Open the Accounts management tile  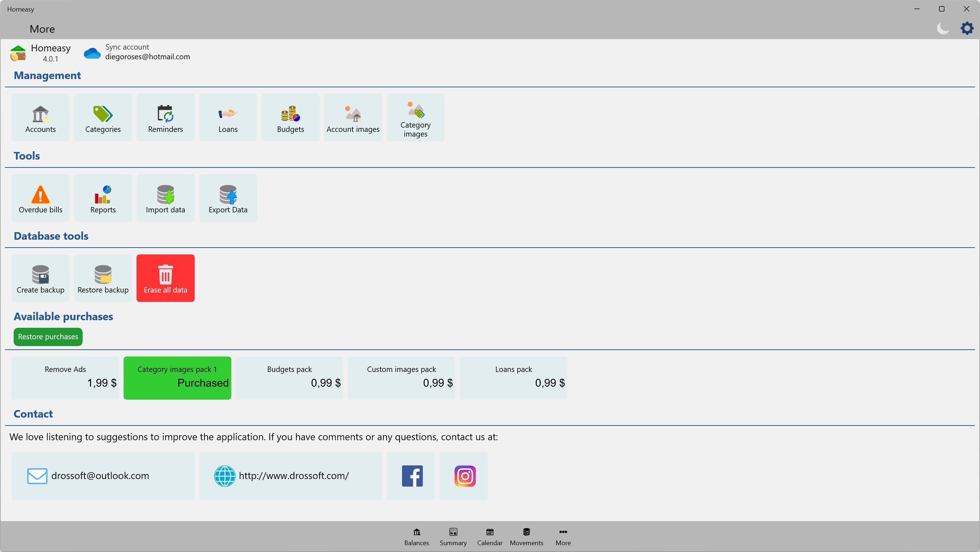(x=40, y=118)
